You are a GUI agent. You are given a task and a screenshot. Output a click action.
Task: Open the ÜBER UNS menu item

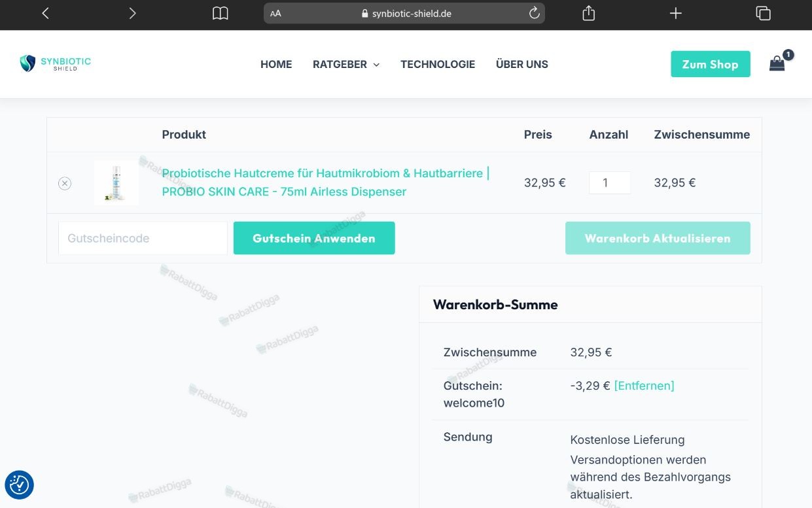point(522,64)
